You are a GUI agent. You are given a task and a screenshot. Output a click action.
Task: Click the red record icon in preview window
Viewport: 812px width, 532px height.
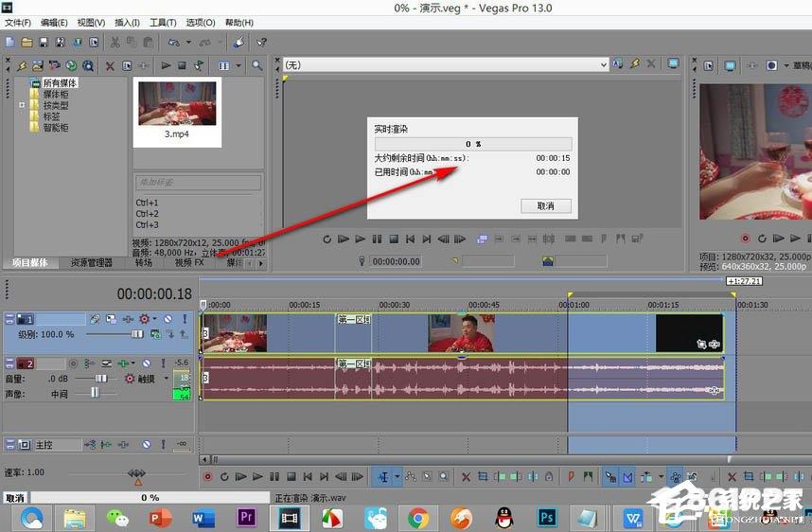click(x=745, y=239)
